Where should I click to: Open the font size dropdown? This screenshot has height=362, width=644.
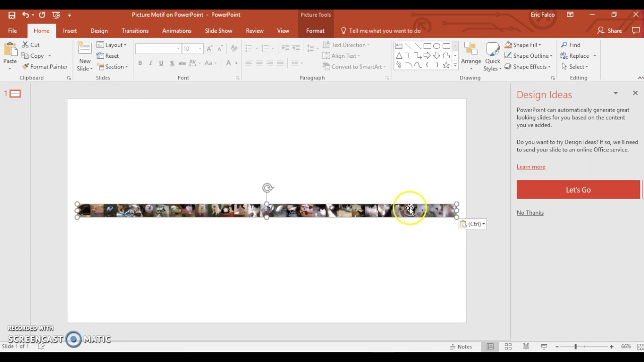(x=200, y=49)
